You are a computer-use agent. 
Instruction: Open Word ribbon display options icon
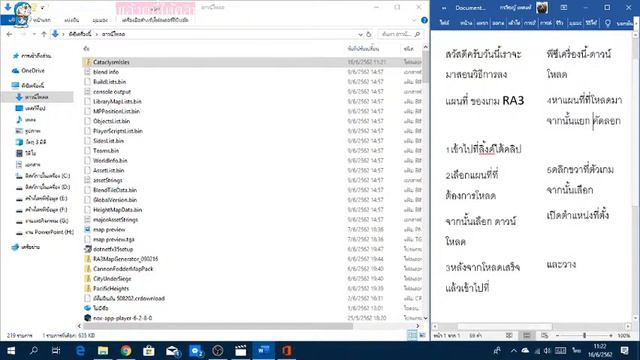pyautogui.click(x=564, y=7)
